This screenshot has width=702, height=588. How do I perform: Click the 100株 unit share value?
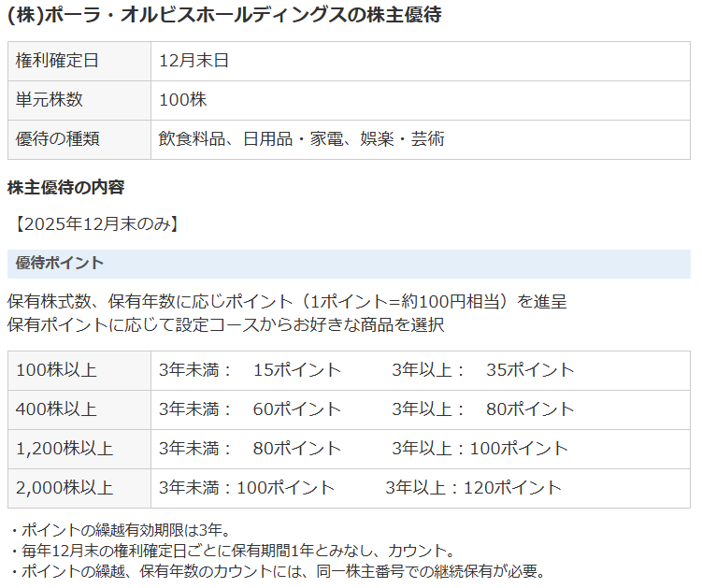[x=182, y=100]
